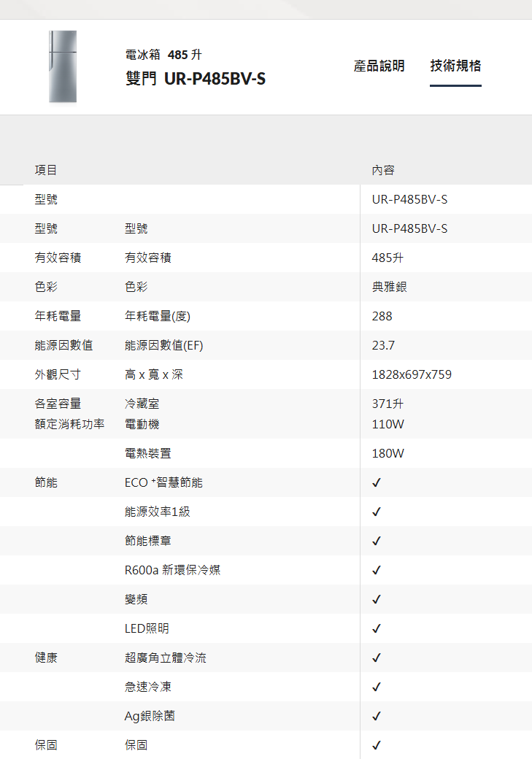Image resolution: width=532 pixels, height=759 pixels.
Task: Click the 180W heating device value
Action: click(388, 453)
